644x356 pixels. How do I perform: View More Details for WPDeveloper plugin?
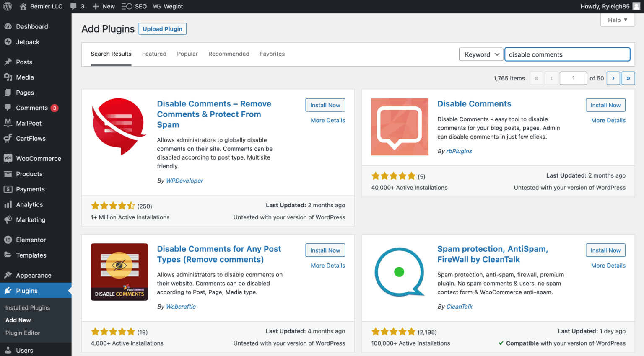click(328, 120)
